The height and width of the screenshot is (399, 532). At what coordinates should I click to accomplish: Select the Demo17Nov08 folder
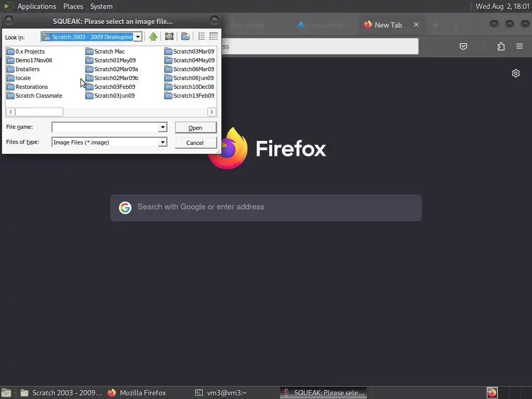point(30,60)
